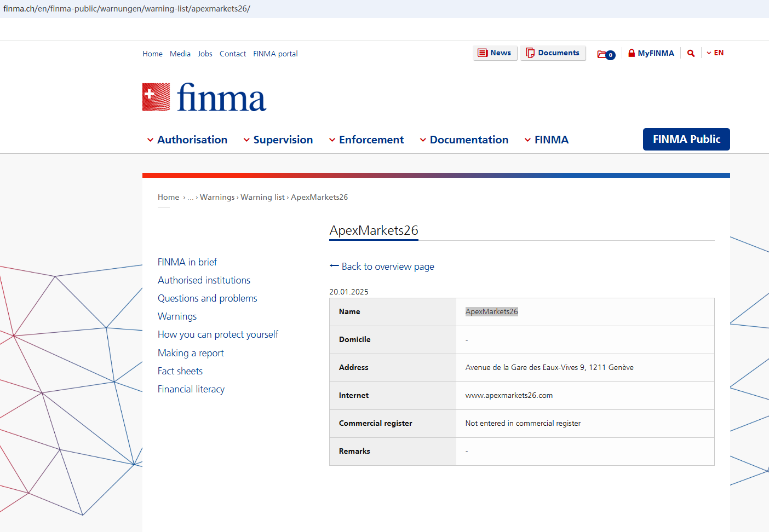Click ApexMarkets26 in the breadcrumb

(319, 197)
